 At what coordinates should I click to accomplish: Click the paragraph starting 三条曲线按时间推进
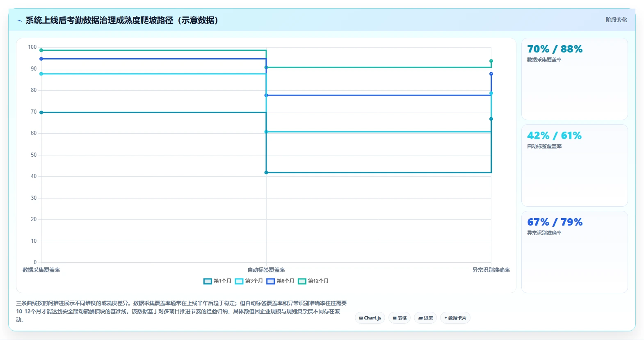pyautogui.click(x=181, y=311)
